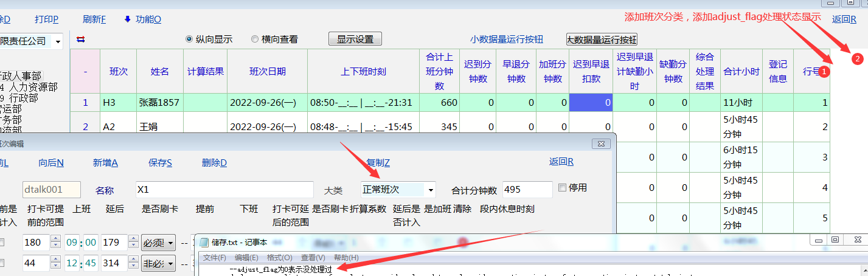Image resolution: width=868 pixels, height=276 pixels.
Task: Increase the 180 range value with spinner
Action: point(56,239)
